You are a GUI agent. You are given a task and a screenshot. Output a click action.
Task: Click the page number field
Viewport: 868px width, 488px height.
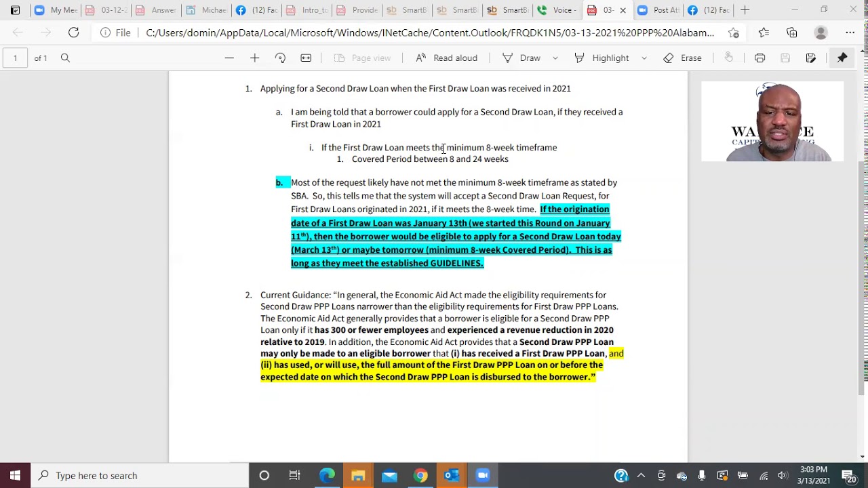pos(15,58)
